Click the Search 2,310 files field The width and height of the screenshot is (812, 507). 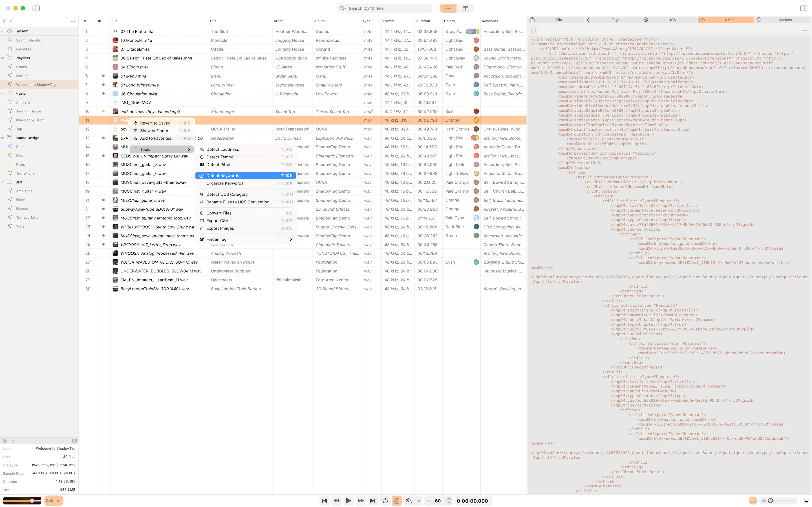[x=385, y=8]
